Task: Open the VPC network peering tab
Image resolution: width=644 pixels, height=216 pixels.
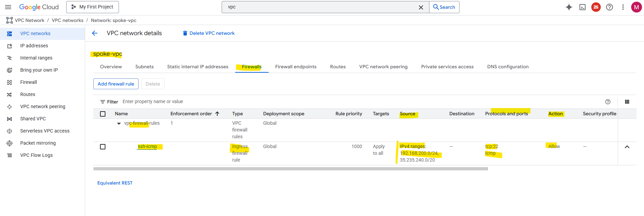Action: [383, 67]
